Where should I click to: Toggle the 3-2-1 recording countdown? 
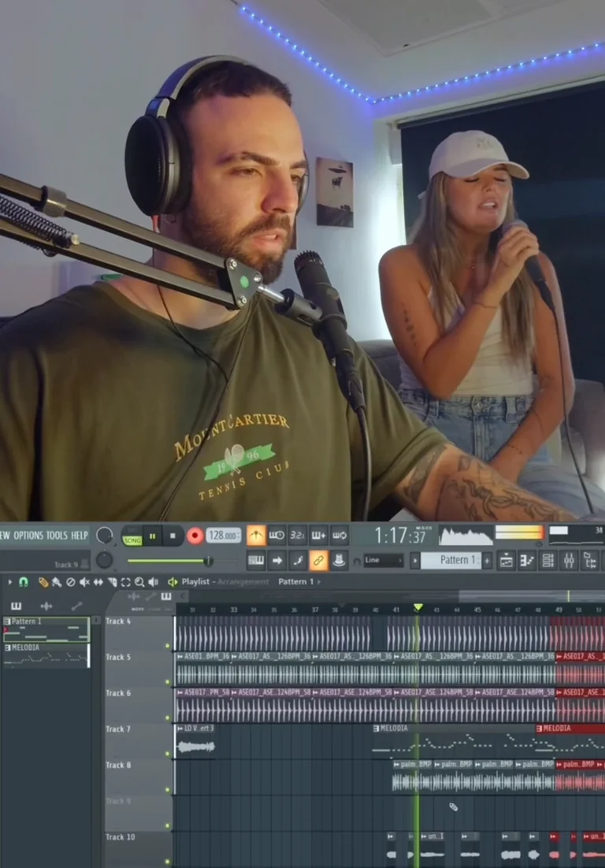(x=298, y=536)
